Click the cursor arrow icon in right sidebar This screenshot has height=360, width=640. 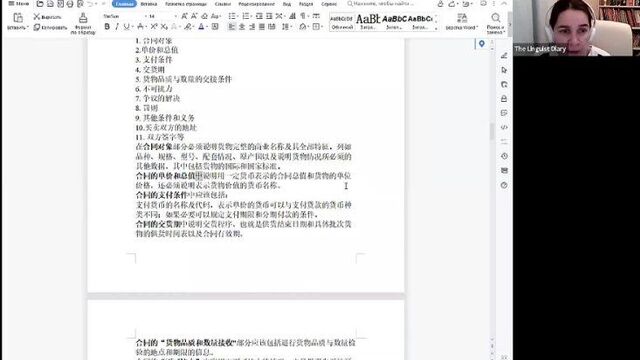click(504, 70)
